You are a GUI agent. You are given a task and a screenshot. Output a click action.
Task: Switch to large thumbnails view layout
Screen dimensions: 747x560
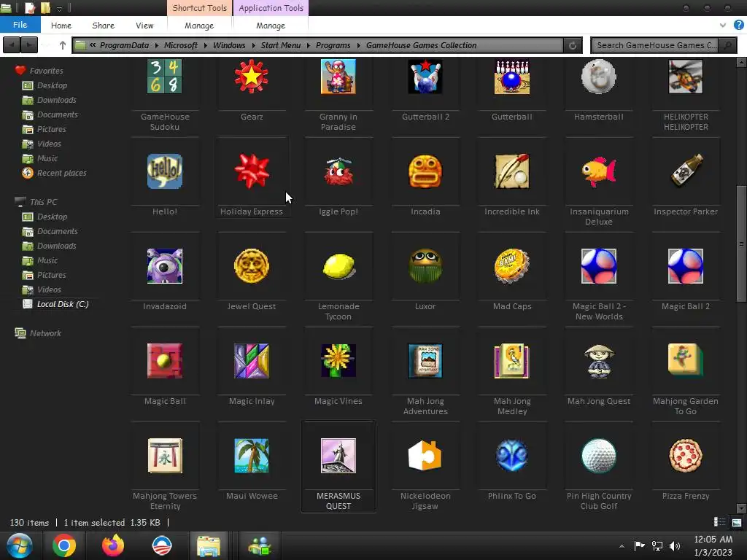(737, 522)
